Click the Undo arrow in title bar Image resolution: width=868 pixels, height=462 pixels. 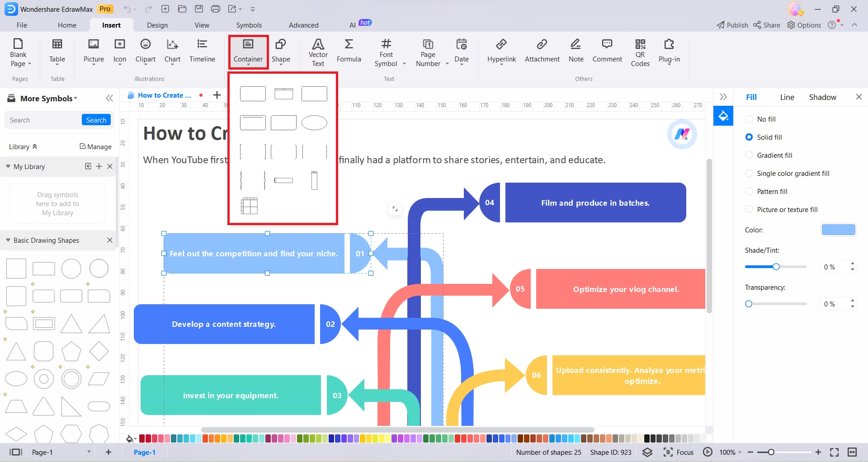pyautogui.click(x=127, y=9)
